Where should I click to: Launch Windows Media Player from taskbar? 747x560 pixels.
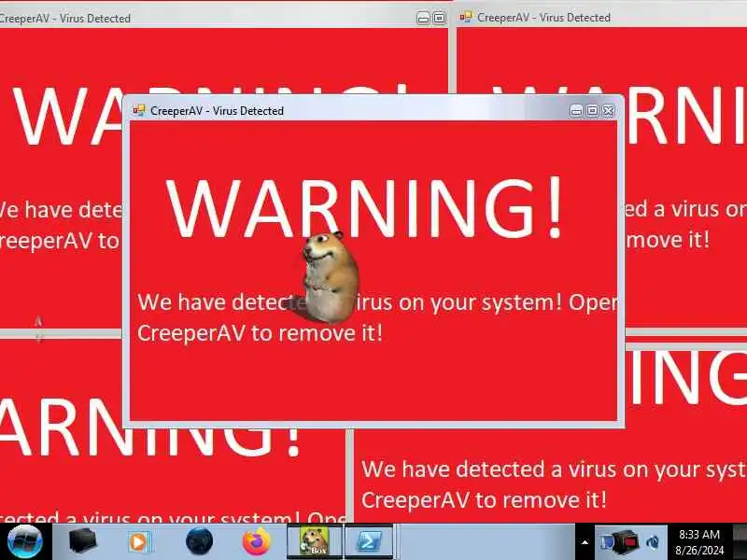[x=139, y=542]
